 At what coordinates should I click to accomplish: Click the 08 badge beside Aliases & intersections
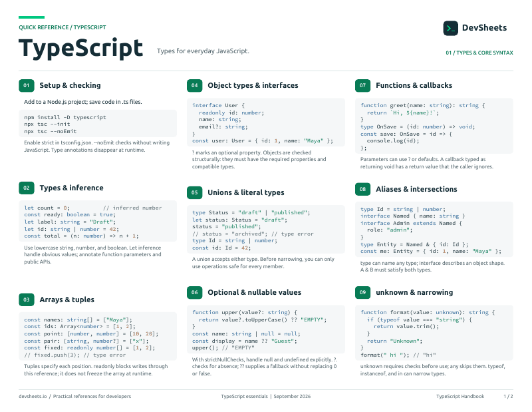click(x=362, y=189)
